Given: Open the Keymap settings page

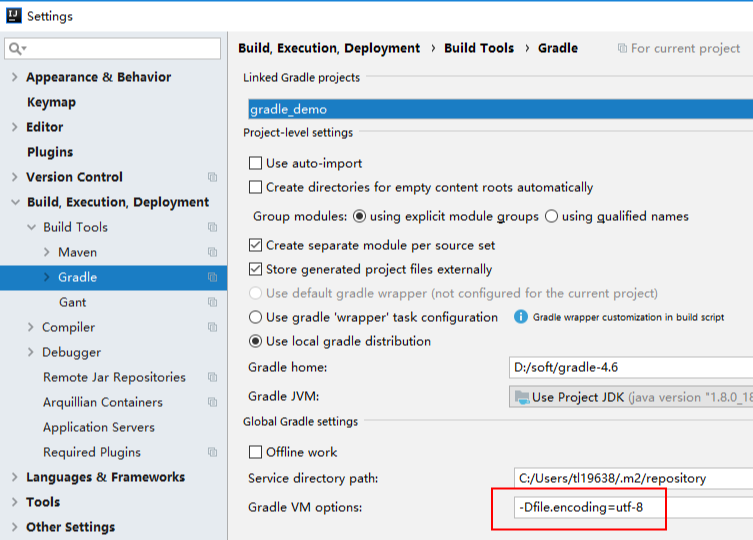Looking at the screenshot, I should point(51,102).
